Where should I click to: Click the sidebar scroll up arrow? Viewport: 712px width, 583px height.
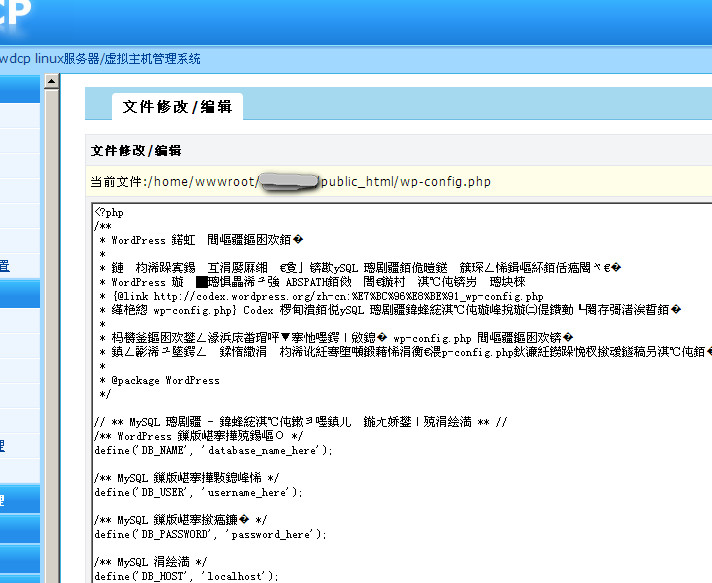pyautogui.click(x=52, y=82)
